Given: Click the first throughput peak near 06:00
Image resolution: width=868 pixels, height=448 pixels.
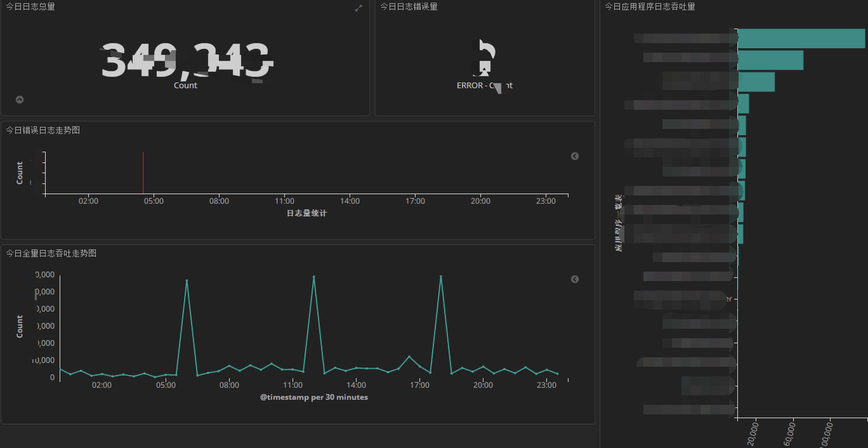Looking at the screenshot, I should (187, 281).
